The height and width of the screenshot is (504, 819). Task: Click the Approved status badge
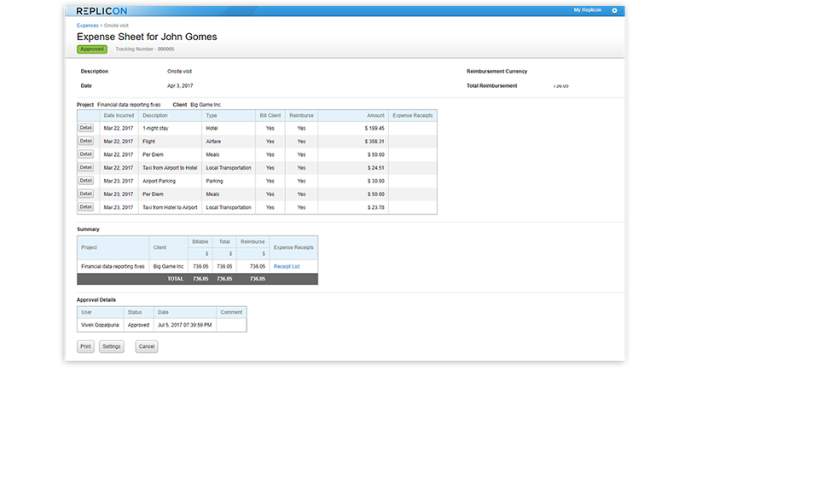click(x=92, y=49)
